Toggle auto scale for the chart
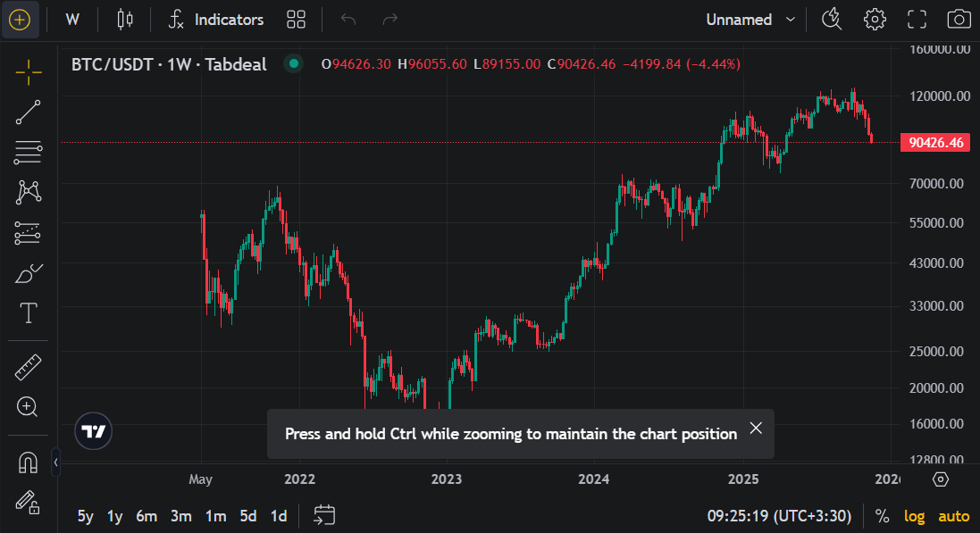This screenshot has width=980, height=533. tap(953, 516)
